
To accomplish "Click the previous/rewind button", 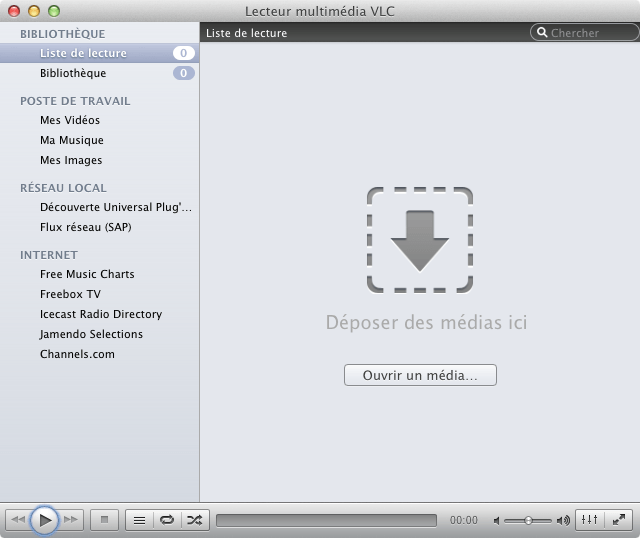I will pos(18,520).
